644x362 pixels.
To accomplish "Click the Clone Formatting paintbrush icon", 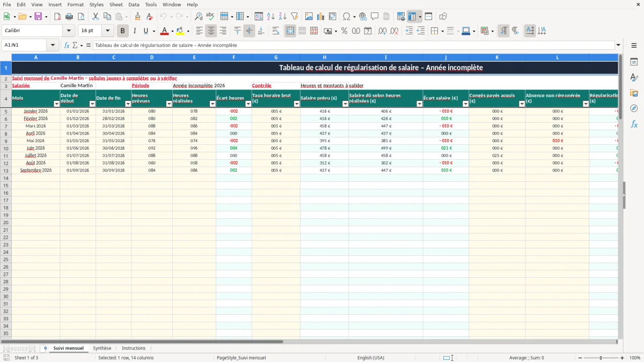I will [x=138, y=17].
